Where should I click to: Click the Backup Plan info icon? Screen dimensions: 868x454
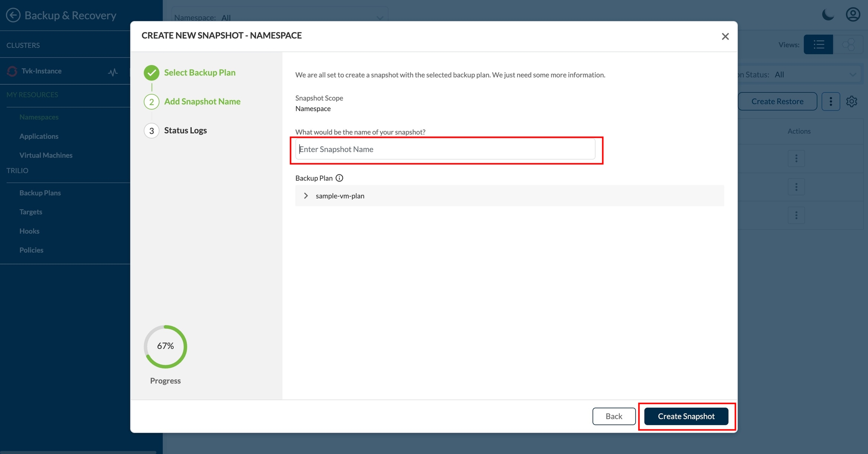(339, 178)
